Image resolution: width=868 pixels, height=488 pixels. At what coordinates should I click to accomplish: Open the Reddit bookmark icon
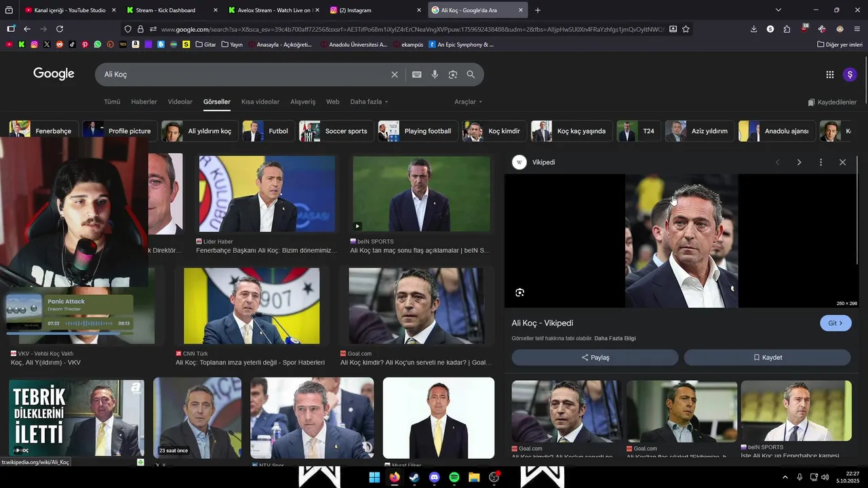[x=60, y=44]
